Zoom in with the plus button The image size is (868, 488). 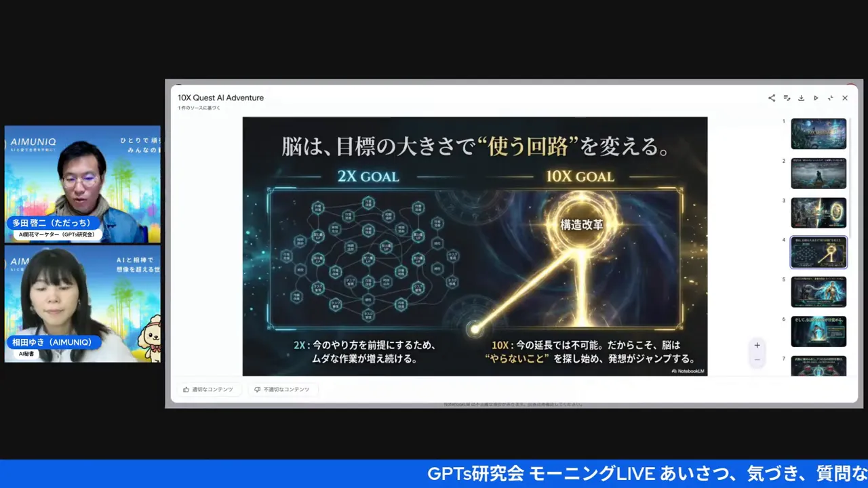tap(757, 345)
